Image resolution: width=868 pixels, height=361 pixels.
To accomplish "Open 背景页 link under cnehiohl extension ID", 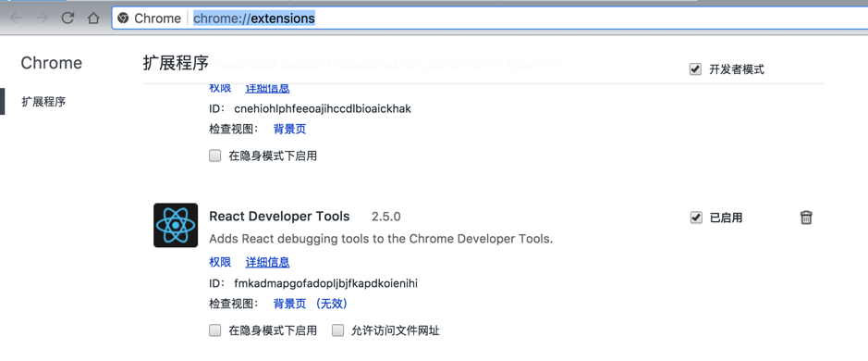I will click(289, 130).
